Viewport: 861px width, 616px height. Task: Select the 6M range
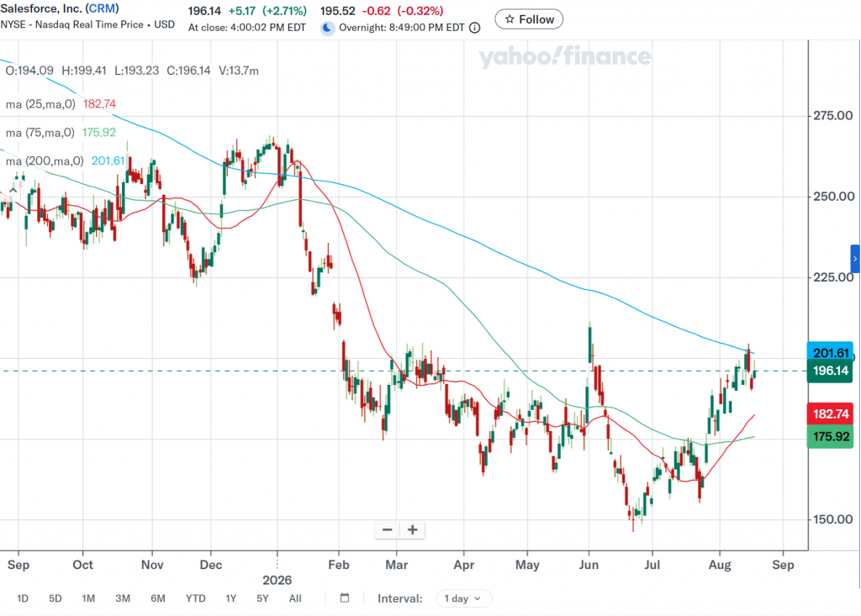(x=157, y=598)
